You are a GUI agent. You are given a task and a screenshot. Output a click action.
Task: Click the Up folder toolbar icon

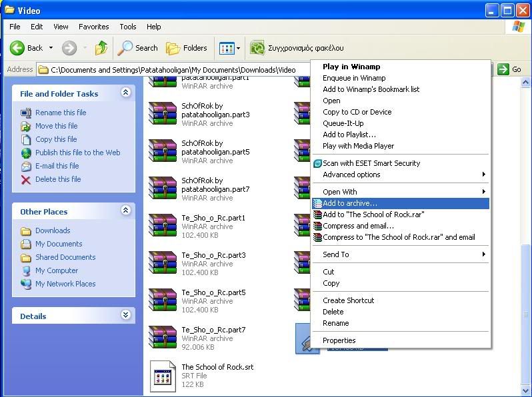[x=101, y=48]
